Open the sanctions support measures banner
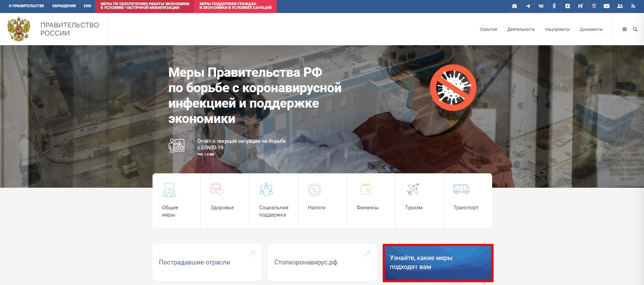The width and height of the screenshot is (644, 285). [x=236, y=6]
